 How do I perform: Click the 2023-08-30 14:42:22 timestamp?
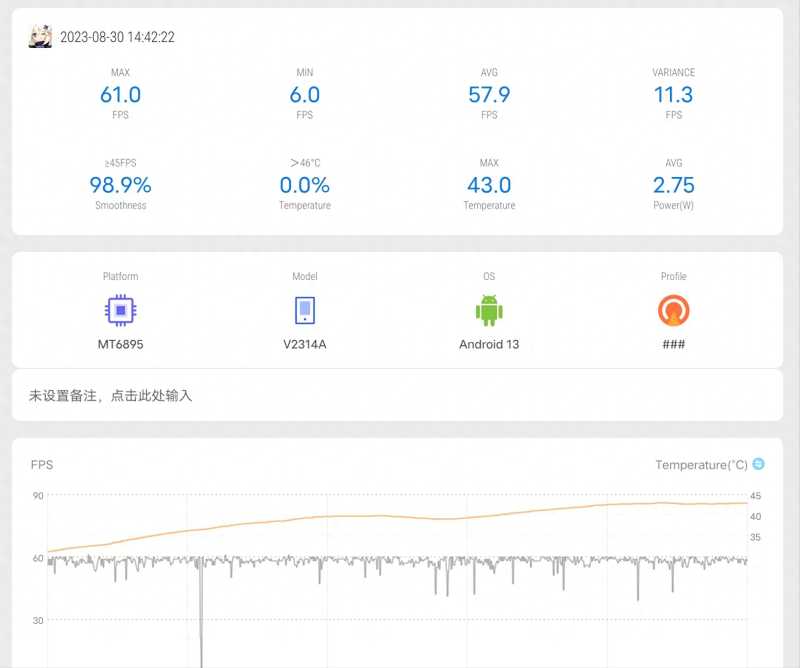(x=117, y=37)
